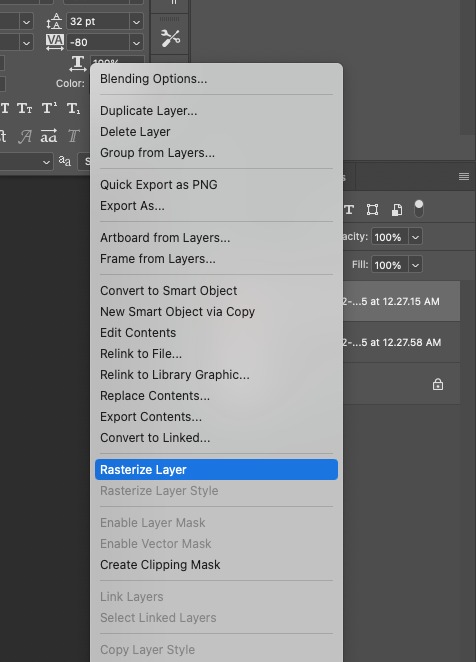This screenshot has height=662, width=476.
Task: Choose Duplicate Layer in context menu
Action: click(x=216, y=111)
